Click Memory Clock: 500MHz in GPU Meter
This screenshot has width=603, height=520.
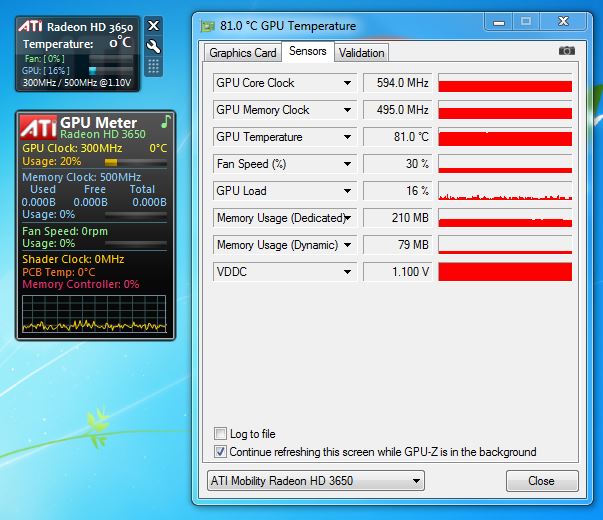[82, 177]
